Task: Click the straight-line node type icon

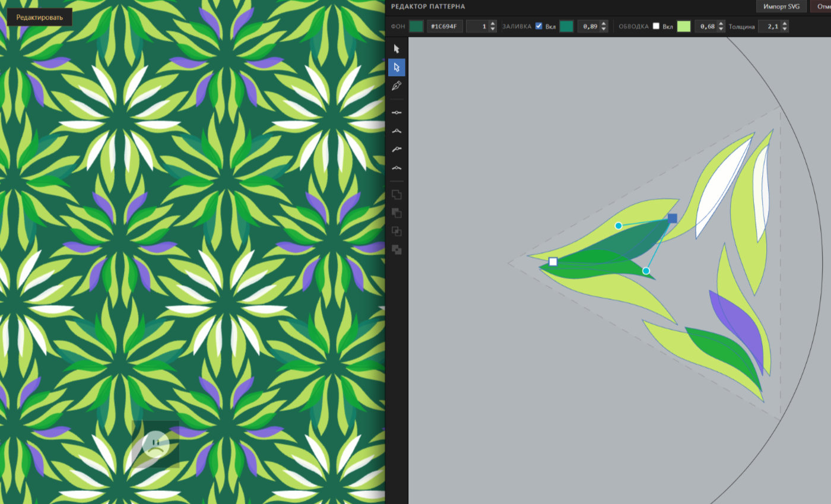Action: (x=397, y=112)
